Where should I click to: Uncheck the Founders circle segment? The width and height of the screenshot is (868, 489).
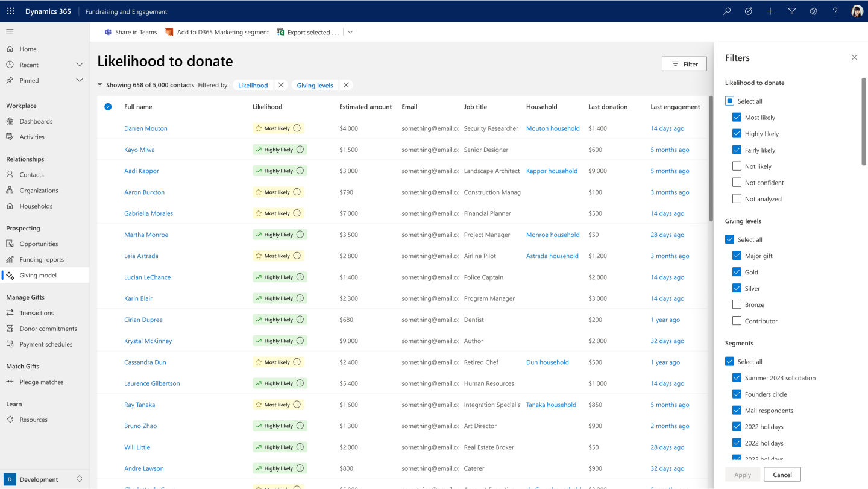point(737,394)
